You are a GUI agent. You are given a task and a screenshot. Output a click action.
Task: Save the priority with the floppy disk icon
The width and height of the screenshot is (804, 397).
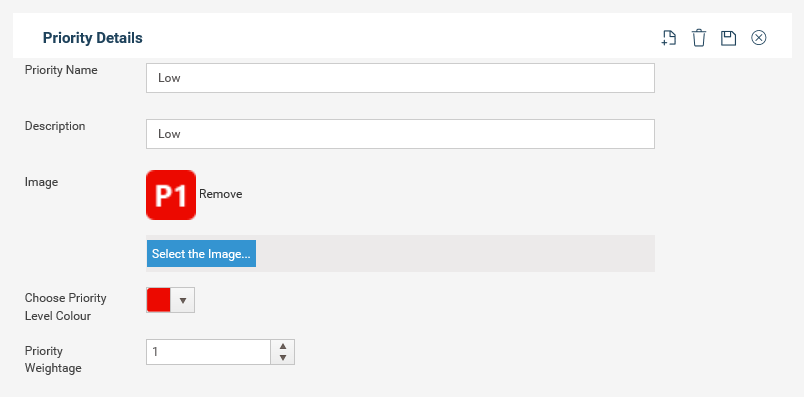pos(729,38)
